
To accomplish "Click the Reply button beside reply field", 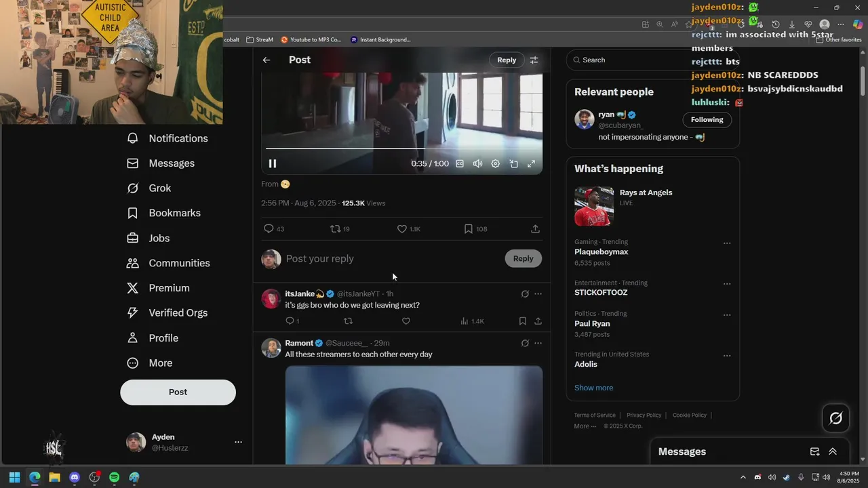I will click(x=523, y=258).
